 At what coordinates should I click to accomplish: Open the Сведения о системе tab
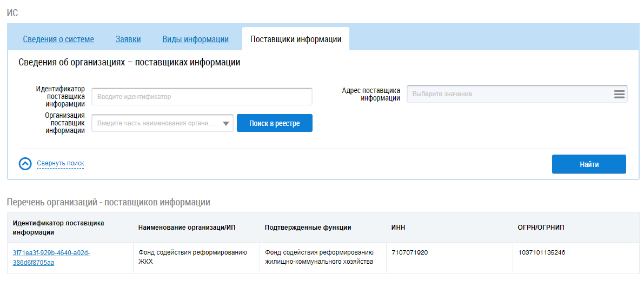(58, 39)
